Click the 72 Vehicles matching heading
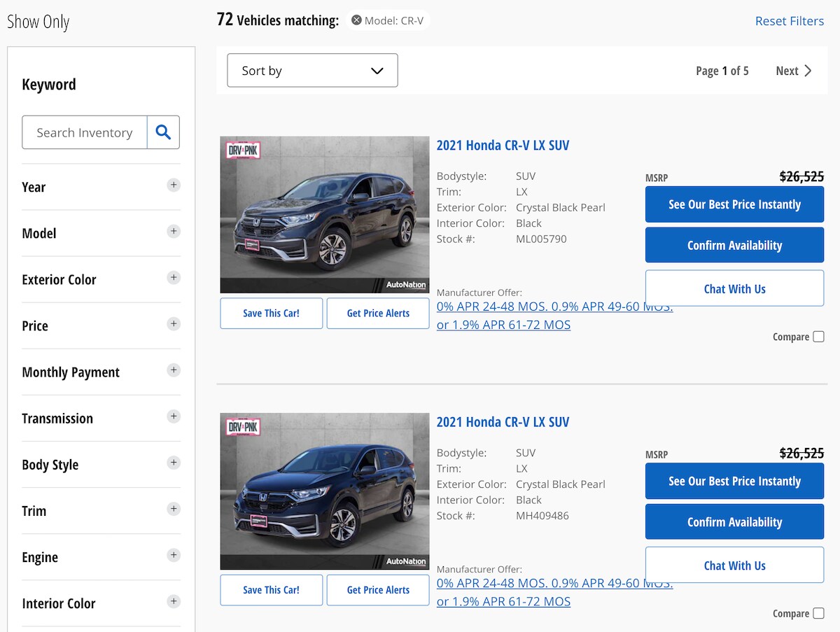840x632 pixels. (278, 20)
